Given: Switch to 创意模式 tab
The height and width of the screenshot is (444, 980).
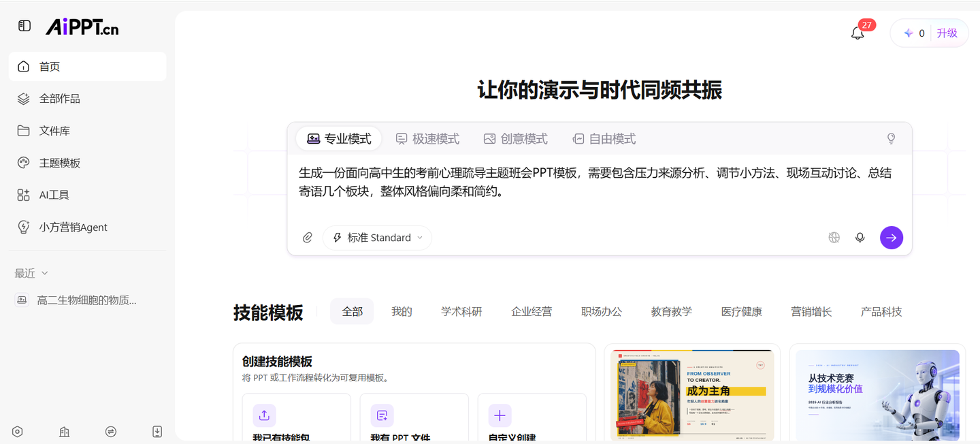Looking at the screenshot, I should pos(515,139).
